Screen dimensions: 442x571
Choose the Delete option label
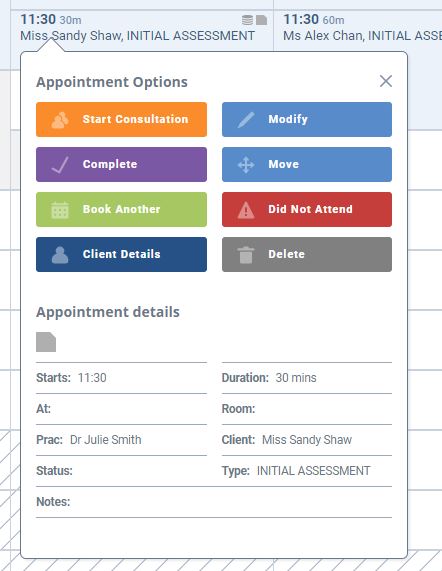tap(287, 254)
